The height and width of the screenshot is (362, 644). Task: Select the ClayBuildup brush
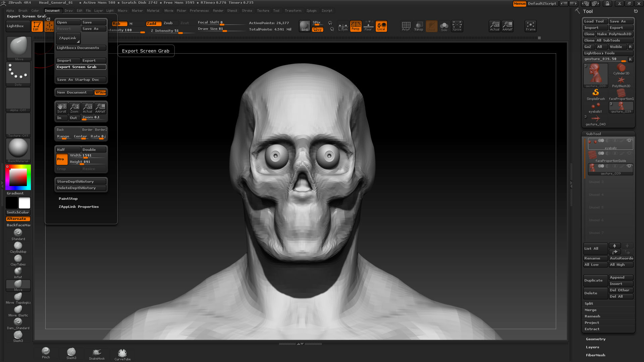tap(18, 247)
